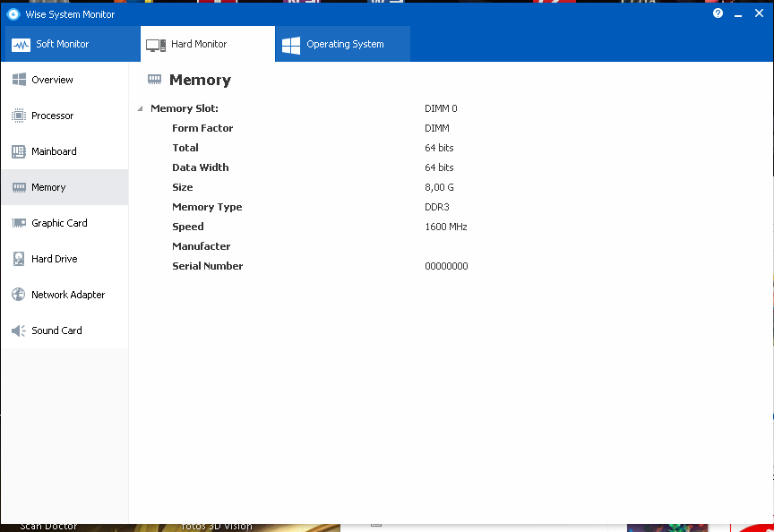
Task: Click the Wise System Monitor logo icon
Action: tap(13, 14)
